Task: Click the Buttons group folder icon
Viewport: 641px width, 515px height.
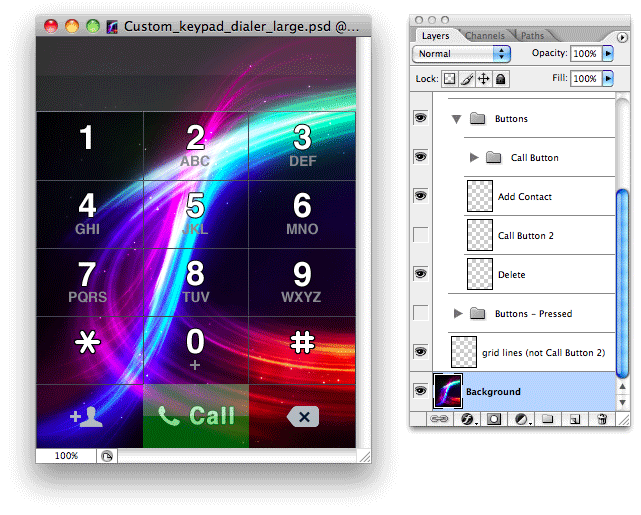Action: pyautogui.click(x=477, y=119)
